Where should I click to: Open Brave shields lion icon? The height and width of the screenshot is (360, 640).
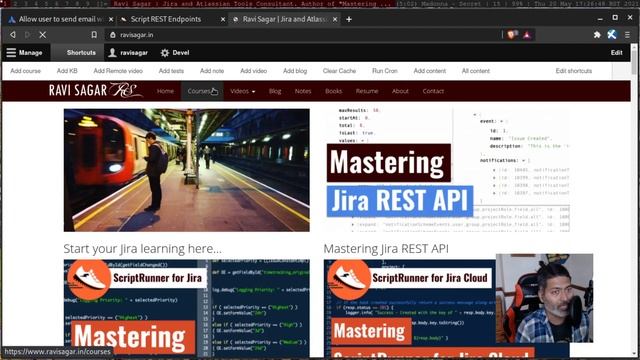(512, 35)
